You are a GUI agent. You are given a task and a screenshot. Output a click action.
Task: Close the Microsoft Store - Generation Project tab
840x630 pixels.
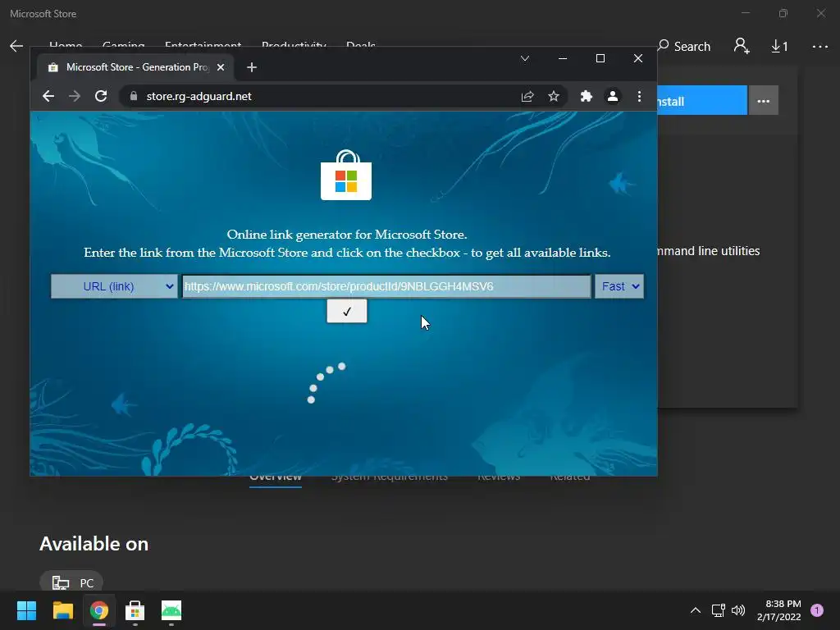point(220,67)
